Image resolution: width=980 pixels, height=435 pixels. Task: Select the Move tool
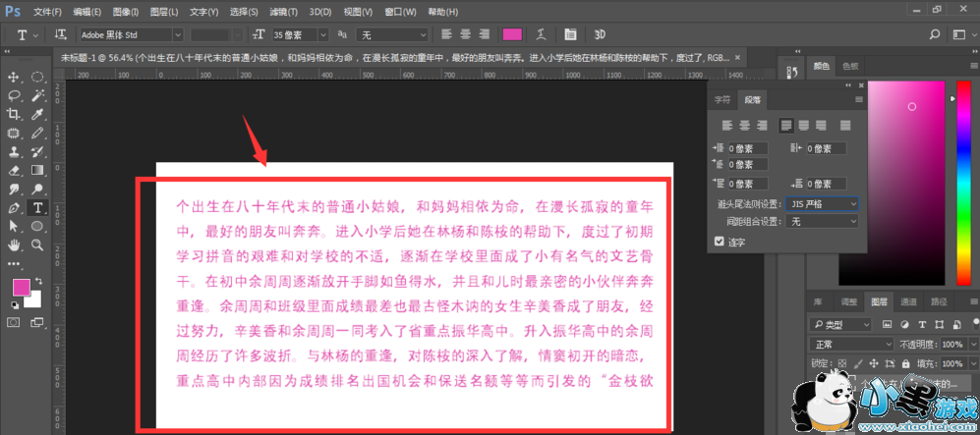click(14, 77)
